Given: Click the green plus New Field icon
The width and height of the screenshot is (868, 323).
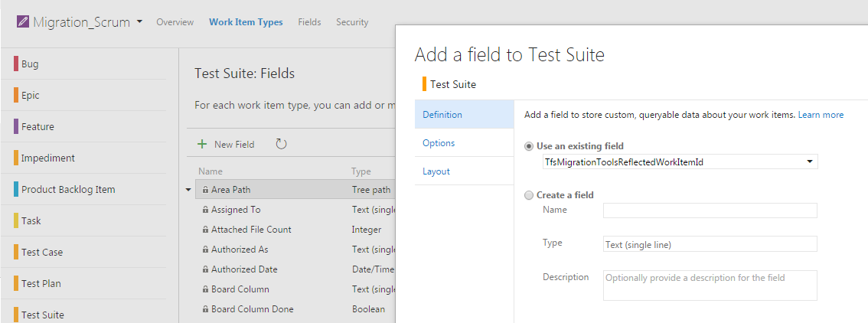Looking at the screenshot, I should [202, 144].
